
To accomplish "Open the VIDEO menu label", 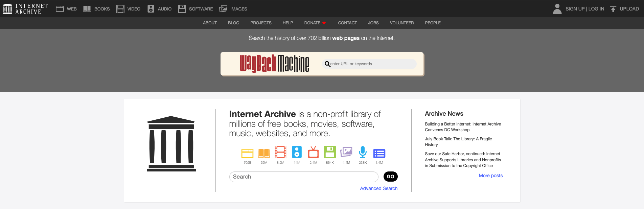I will tap(134, 9).
